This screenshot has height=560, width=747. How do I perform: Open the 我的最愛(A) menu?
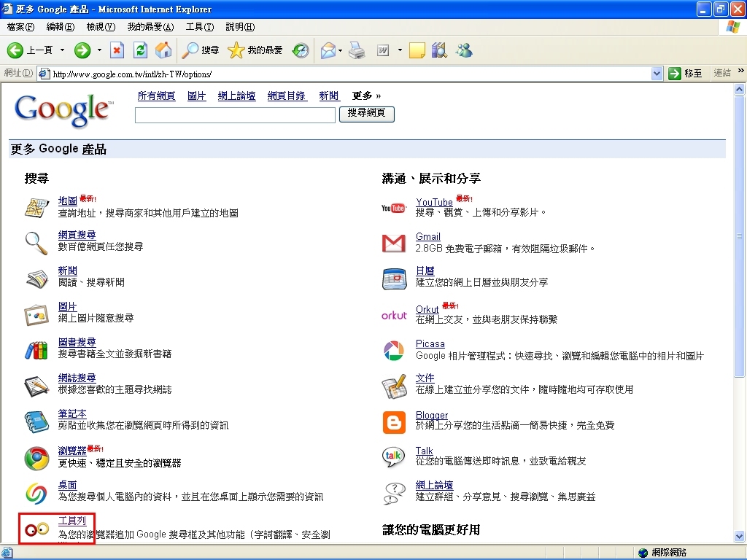(x=150, y=27)
